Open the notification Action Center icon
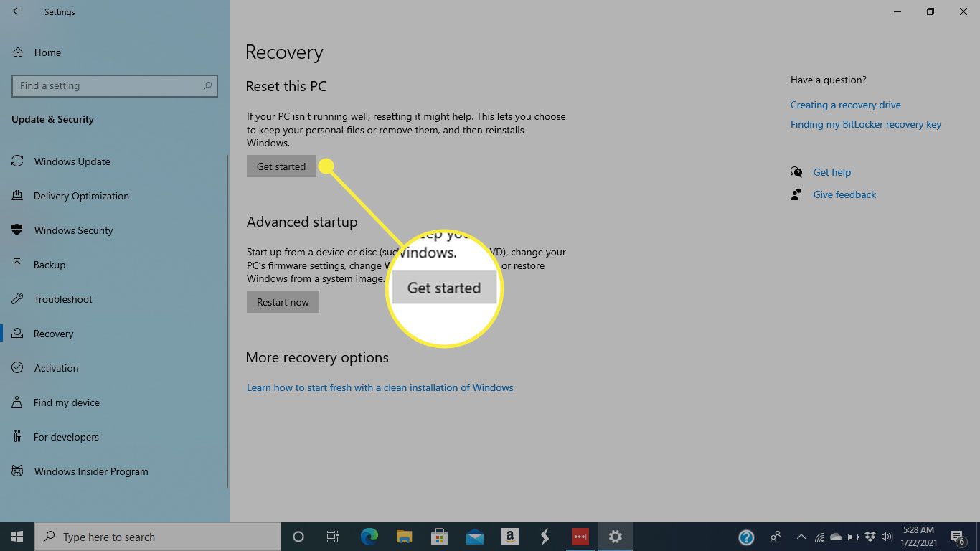The height and width of the screenshot is (551, 980). (x=957, y=537)
